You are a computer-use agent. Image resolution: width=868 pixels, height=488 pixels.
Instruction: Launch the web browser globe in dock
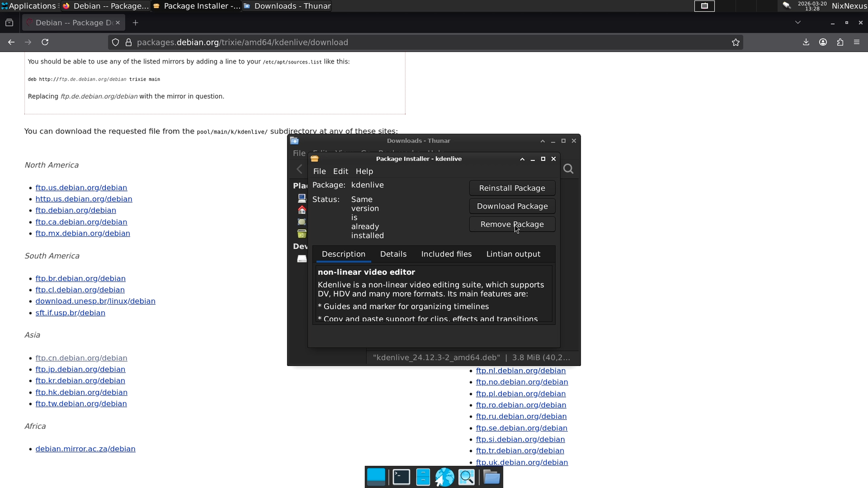[x=444, y=477]
